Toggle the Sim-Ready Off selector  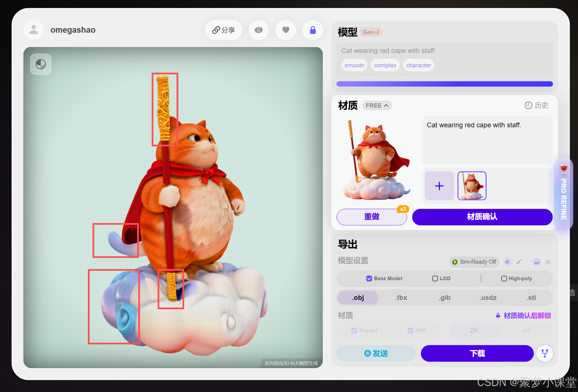click(474, 262)
